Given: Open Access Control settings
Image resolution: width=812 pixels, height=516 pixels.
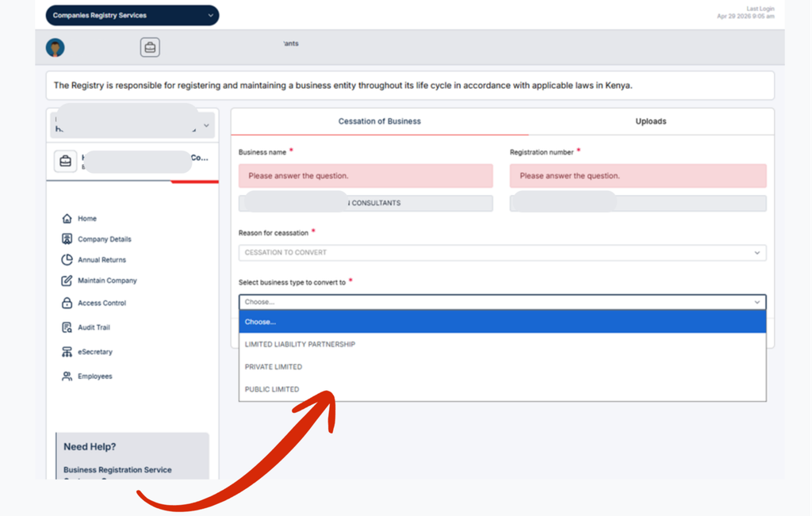Looking at the screenshot, I should [x=102, y=304].
